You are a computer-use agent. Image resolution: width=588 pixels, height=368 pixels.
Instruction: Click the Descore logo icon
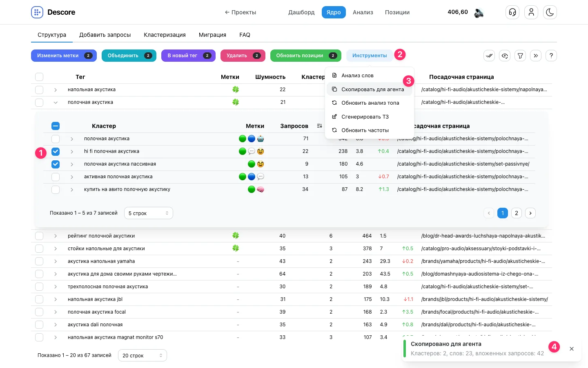tap(37, 12)
